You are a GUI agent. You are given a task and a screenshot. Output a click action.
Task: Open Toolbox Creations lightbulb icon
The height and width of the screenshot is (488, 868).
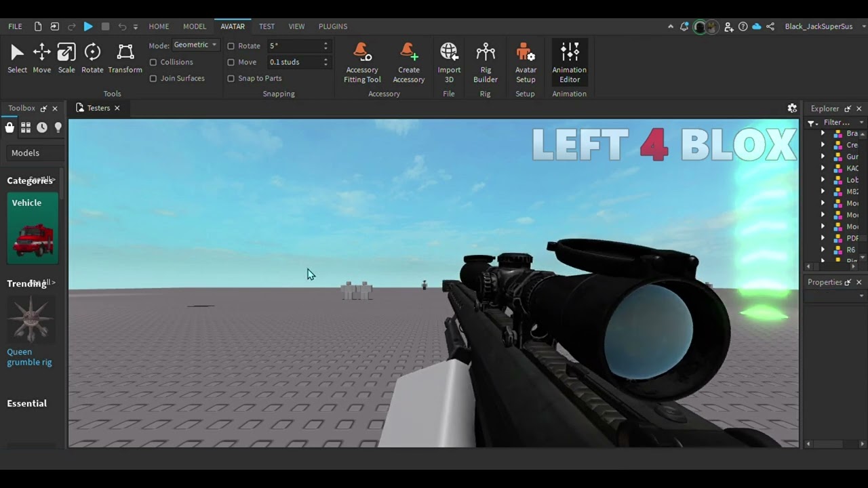(58, 127)
